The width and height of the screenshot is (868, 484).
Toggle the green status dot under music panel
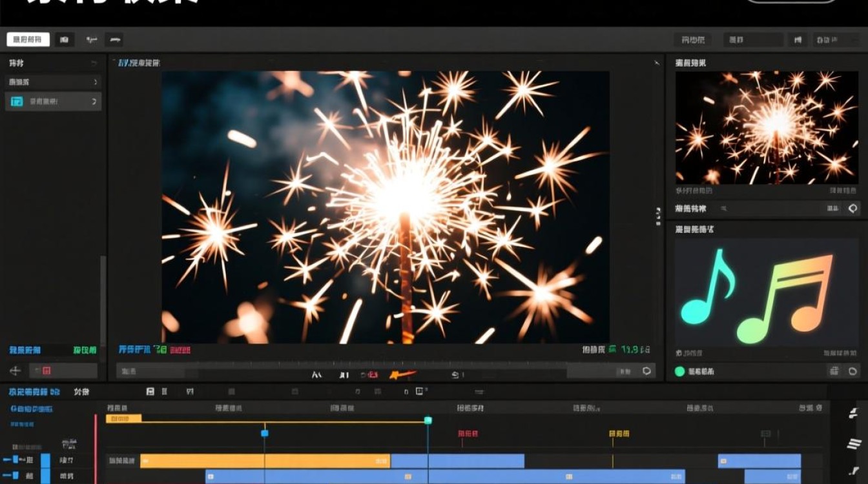(x=679, y=371)
